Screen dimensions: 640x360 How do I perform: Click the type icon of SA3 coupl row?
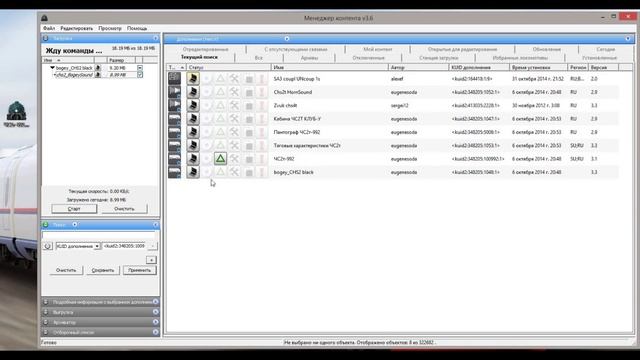(x=175, y=78)
